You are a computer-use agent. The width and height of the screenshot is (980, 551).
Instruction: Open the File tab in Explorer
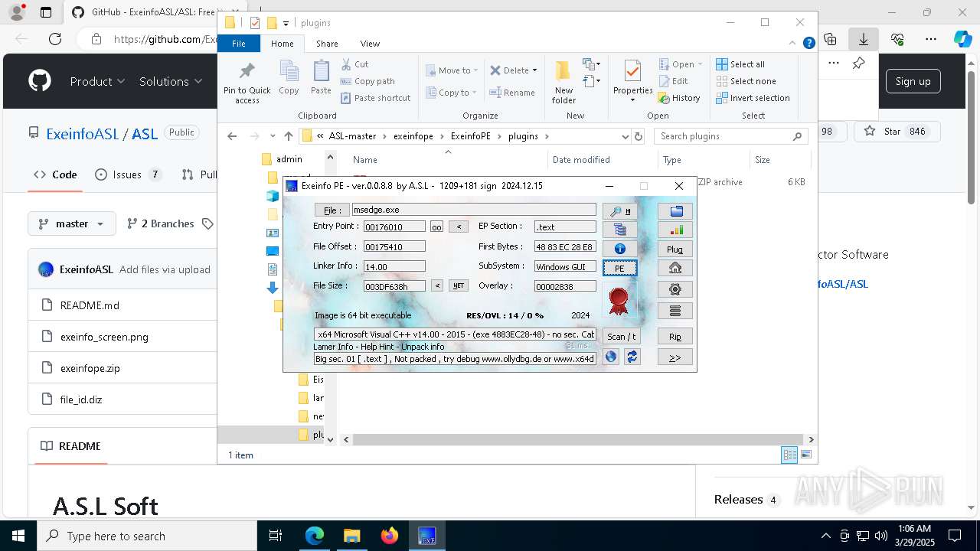coord(239,44)
